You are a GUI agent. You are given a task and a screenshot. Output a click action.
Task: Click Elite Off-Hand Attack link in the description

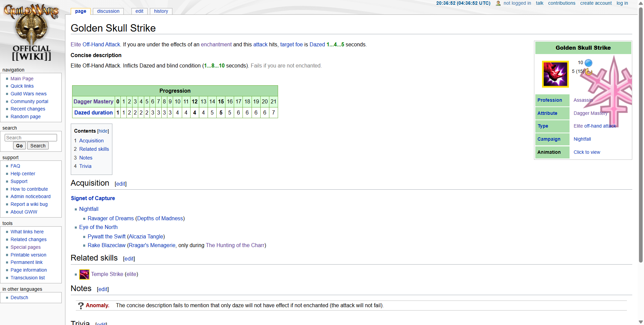(95, 45)
